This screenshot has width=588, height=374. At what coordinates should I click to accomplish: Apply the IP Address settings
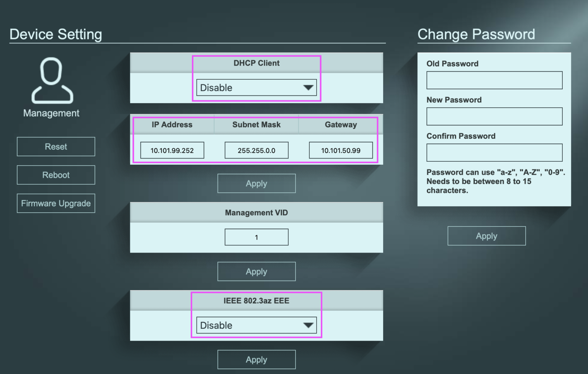coord(256,183)
